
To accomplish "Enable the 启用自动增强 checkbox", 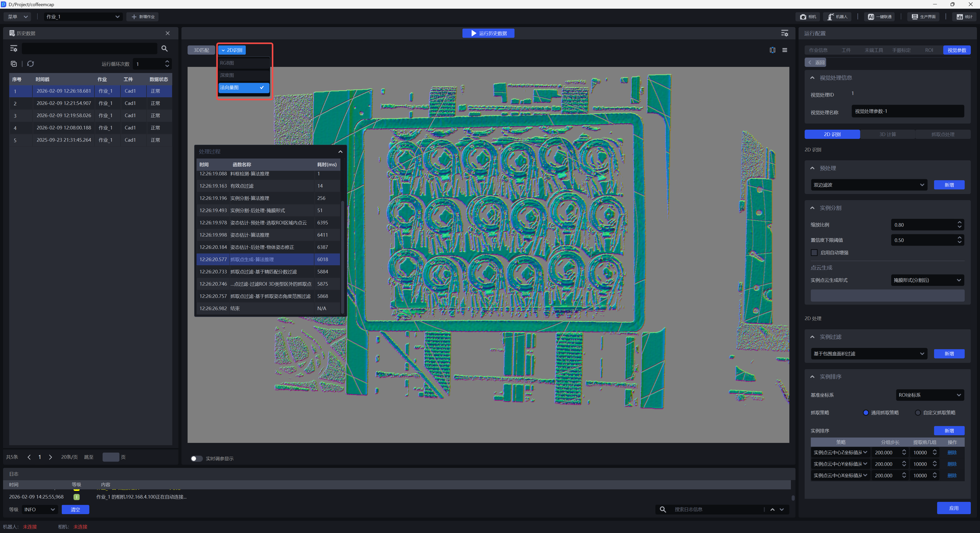I will [x=814, y=253].
